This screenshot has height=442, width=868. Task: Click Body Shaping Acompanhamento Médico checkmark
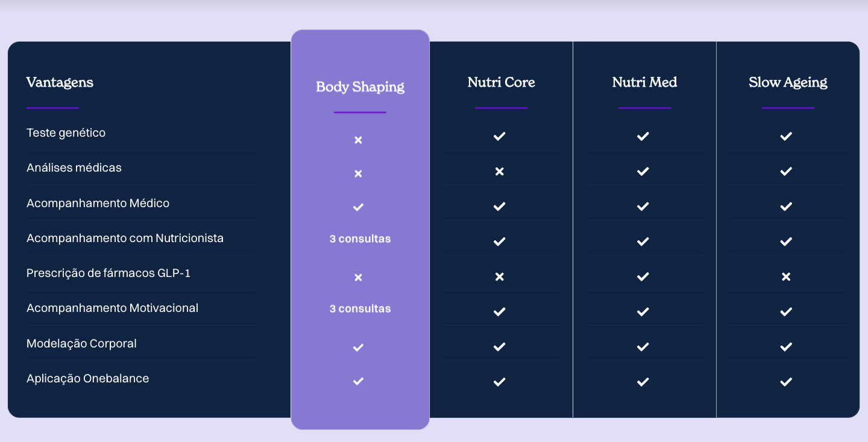[x=358, y=207]
